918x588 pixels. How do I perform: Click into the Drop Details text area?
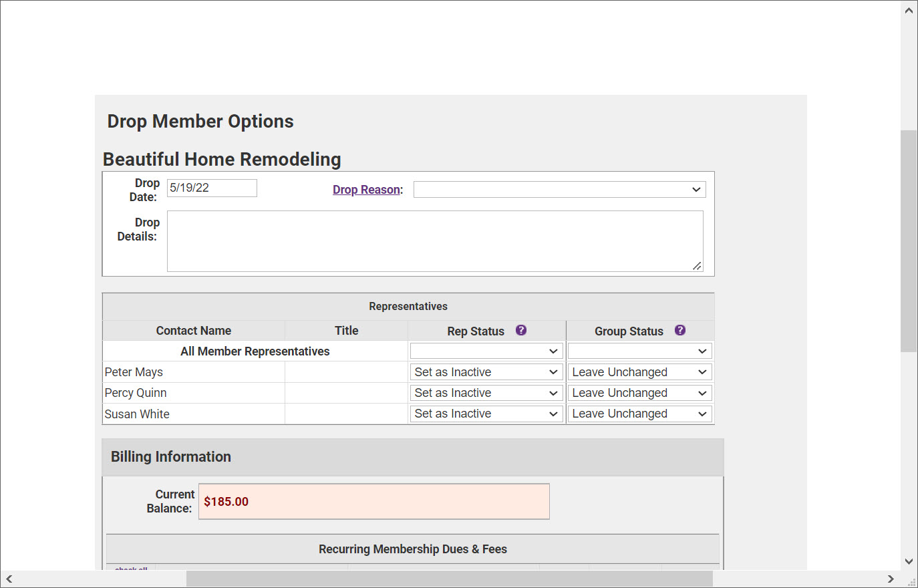[434, 241]
